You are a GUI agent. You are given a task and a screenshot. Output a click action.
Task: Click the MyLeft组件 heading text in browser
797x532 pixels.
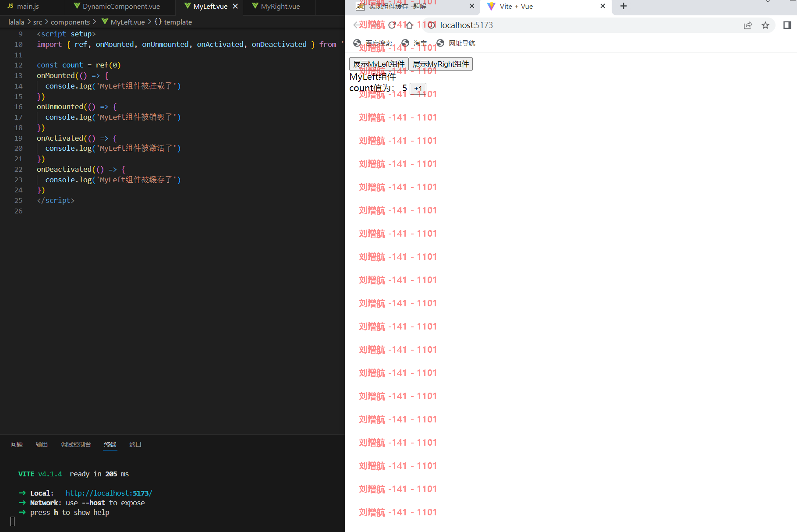point(372,77)
